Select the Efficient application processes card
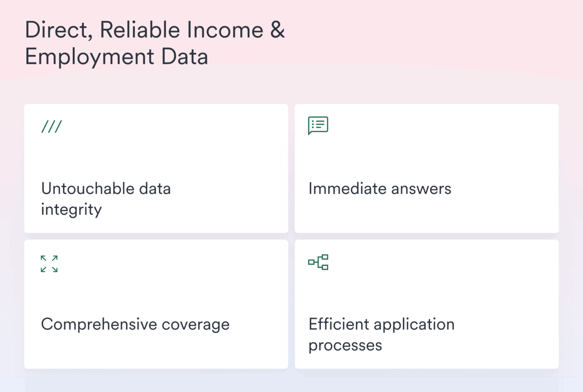583x392 pixels. coord(426,303)
